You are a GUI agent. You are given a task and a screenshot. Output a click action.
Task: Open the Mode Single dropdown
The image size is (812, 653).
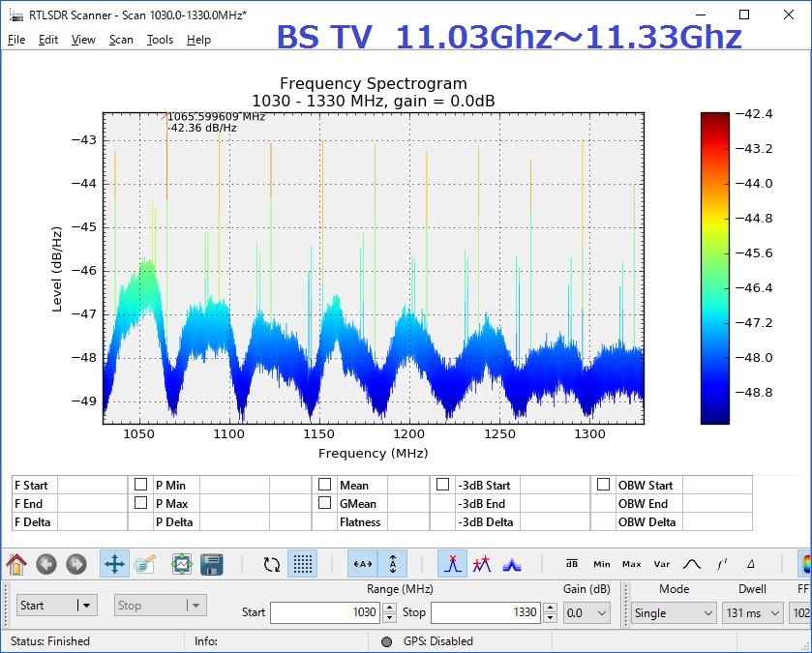pos(674,613)
